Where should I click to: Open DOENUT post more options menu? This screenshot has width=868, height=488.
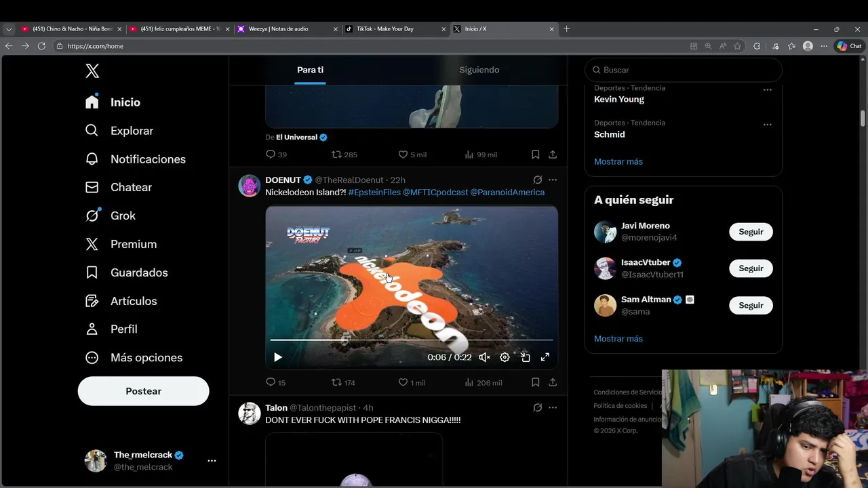point(553,180)
